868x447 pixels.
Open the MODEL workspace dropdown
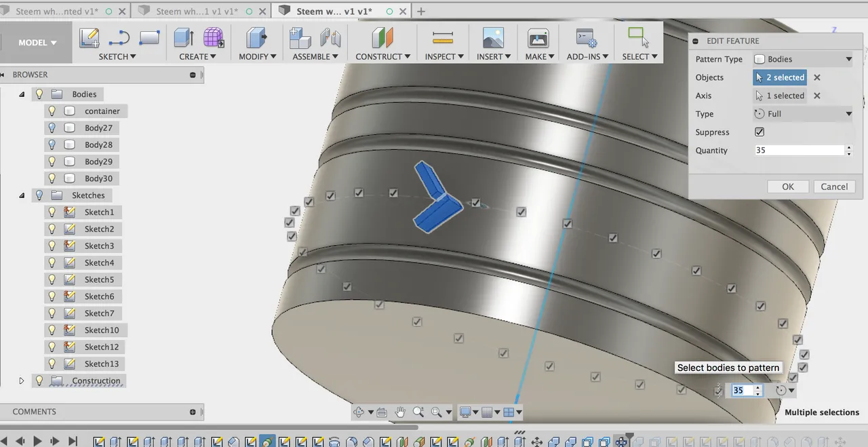point(37,43)
